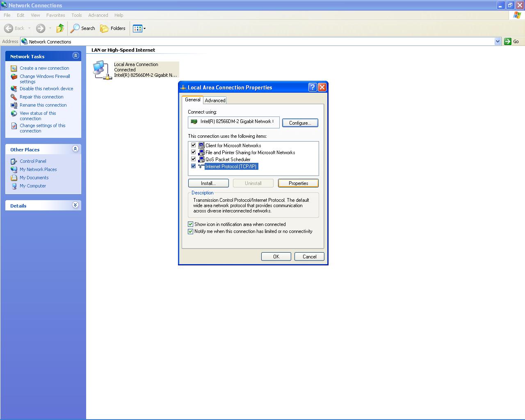Click the Go arrow icon
525x420 pixels.
(508, 41)
